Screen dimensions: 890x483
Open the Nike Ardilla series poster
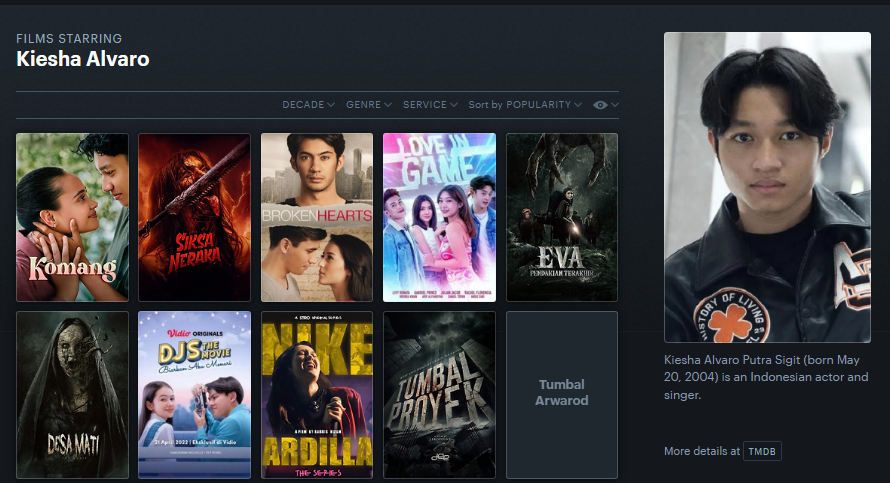coord(317,395)
